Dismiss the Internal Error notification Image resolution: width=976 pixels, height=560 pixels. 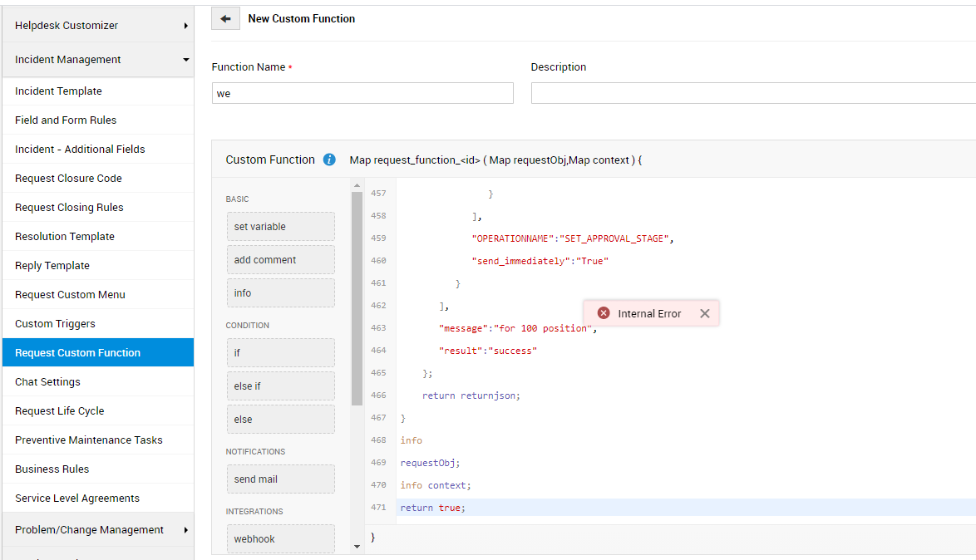pyautogui.click(x=704, y=313)
